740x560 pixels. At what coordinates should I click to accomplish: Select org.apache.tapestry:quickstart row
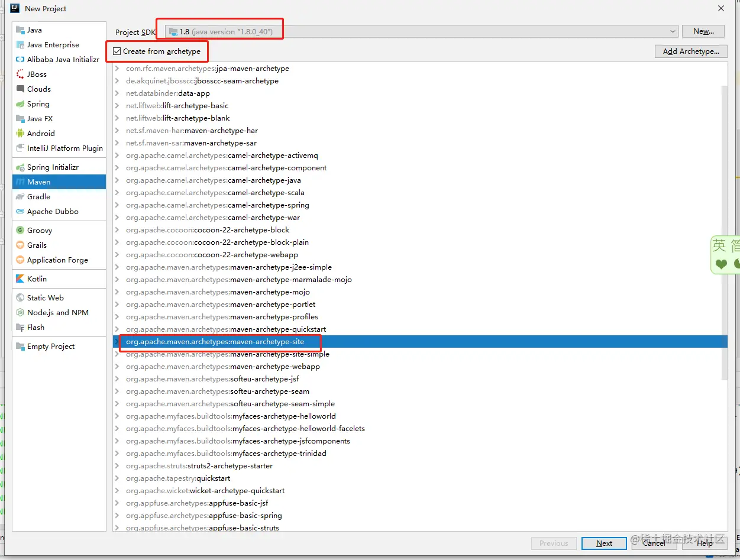(x=420, y=478)
